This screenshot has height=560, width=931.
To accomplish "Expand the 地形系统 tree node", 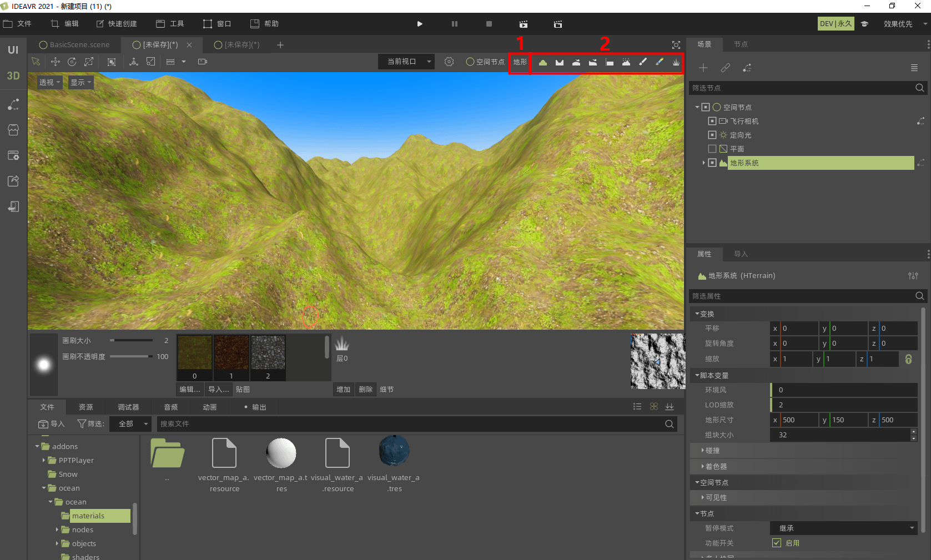I will tap(703, 163).
